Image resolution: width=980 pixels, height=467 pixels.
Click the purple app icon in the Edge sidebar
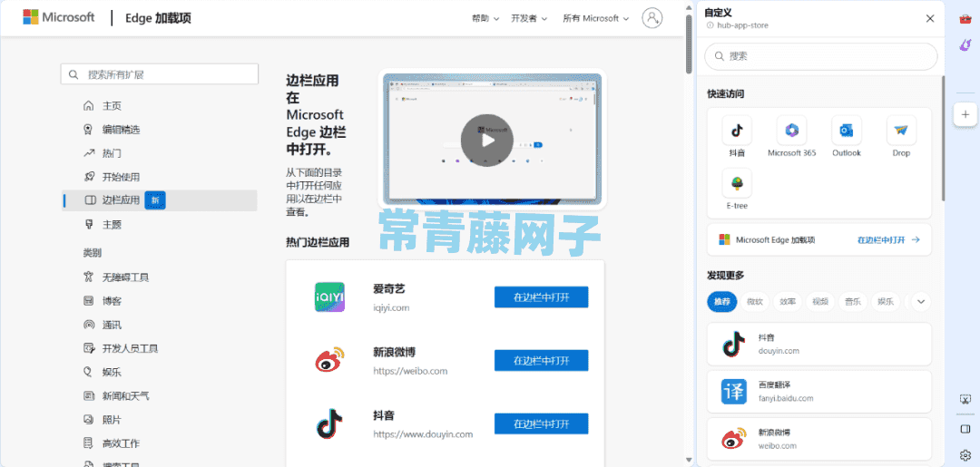coord(965,45)
